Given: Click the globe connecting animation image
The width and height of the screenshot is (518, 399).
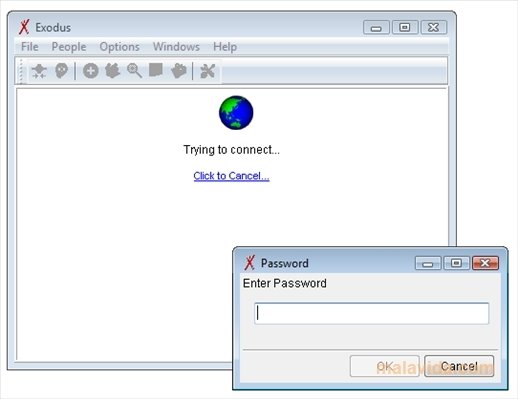Looking at the screenshot, I should coord(236,113).
